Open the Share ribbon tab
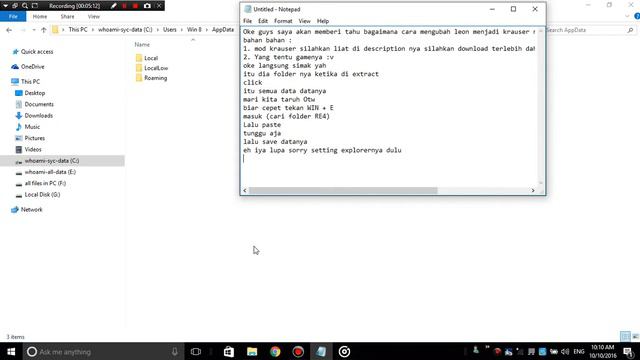Screen dimensions: 640x360 (x=67, y=16)
